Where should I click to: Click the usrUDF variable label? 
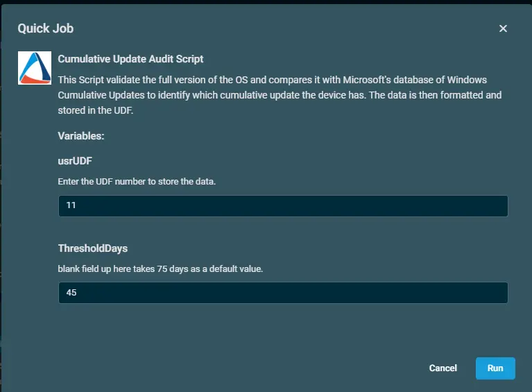75,161
